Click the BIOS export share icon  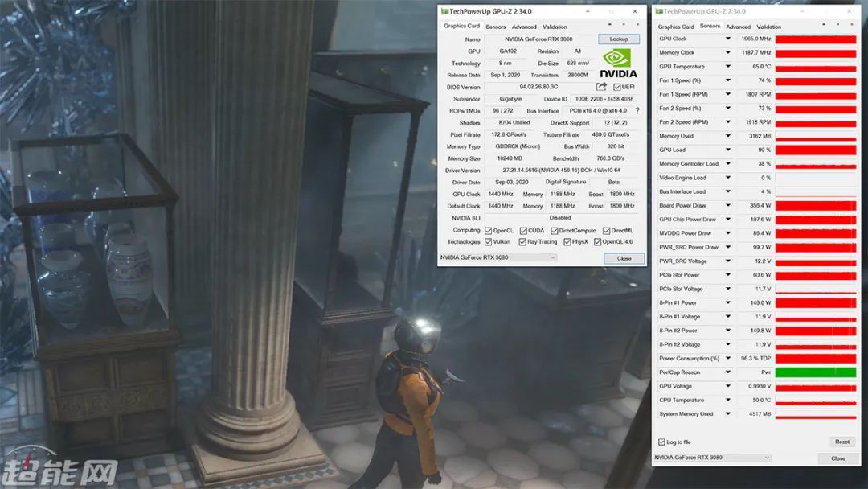[601, 86]
